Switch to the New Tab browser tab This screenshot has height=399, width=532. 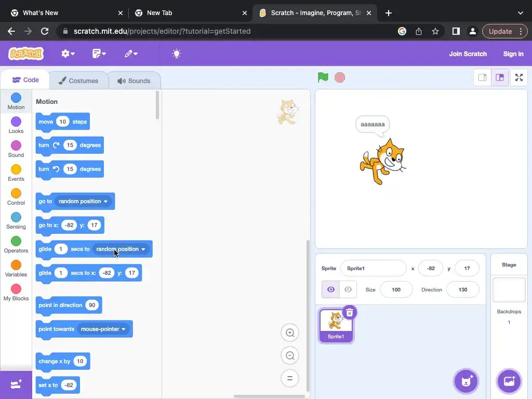[190, 13]
